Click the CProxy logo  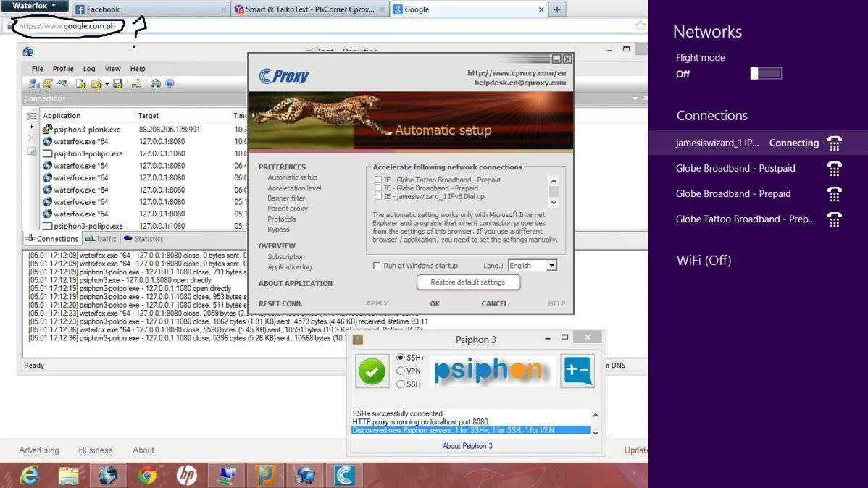pyautogui.click(x=284, y=76)
